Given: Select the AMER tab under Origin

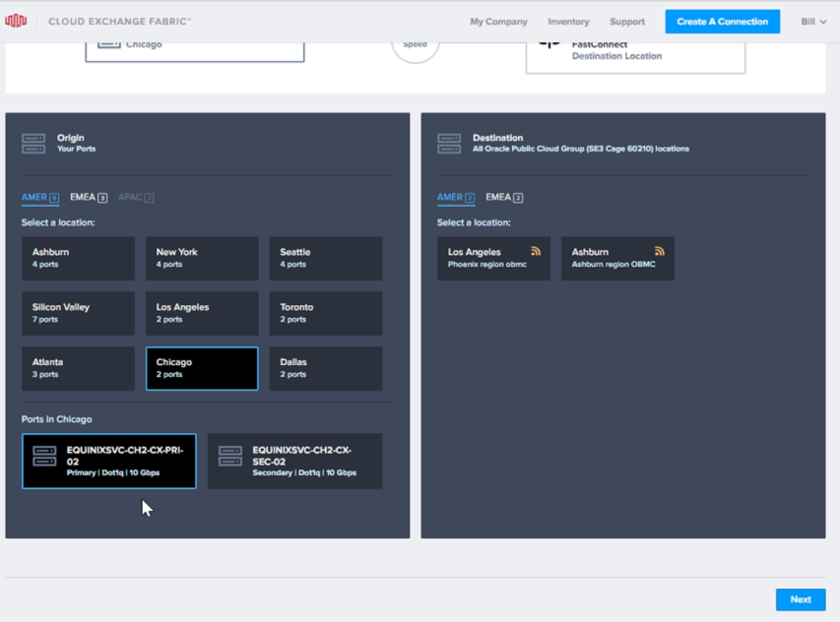Looking at the screenshot, I should [39, 198].
